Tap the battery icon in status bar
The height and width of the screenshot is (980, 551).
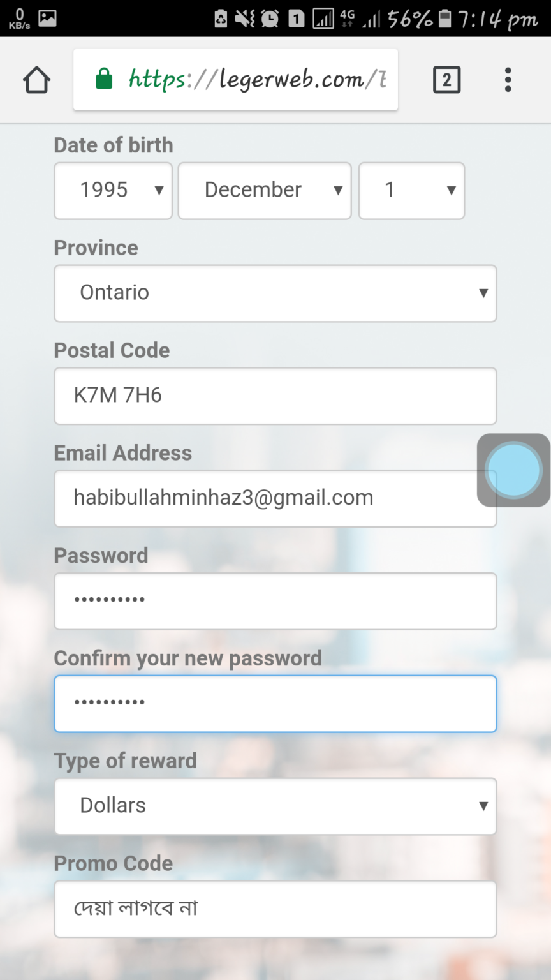[x=445, y=19]
